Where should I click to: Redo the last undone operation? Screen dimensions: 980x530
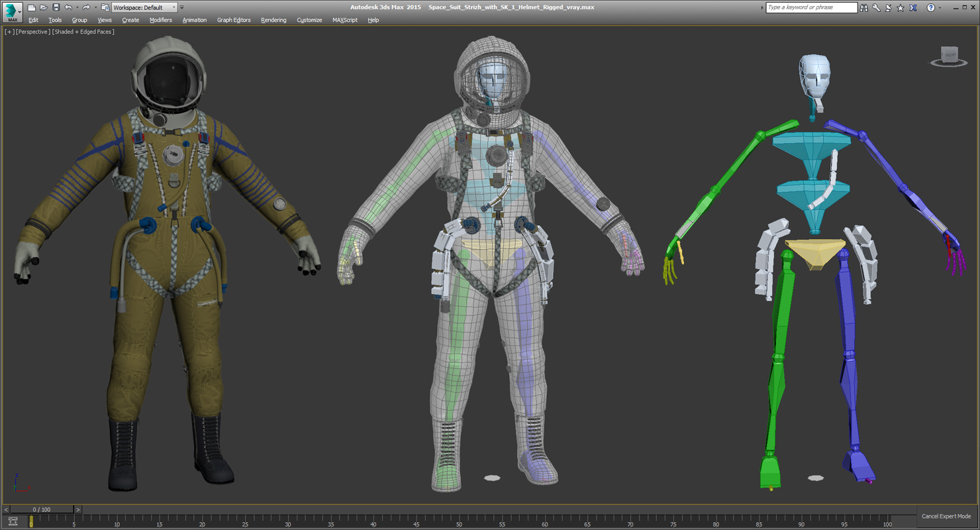[85, 7]
